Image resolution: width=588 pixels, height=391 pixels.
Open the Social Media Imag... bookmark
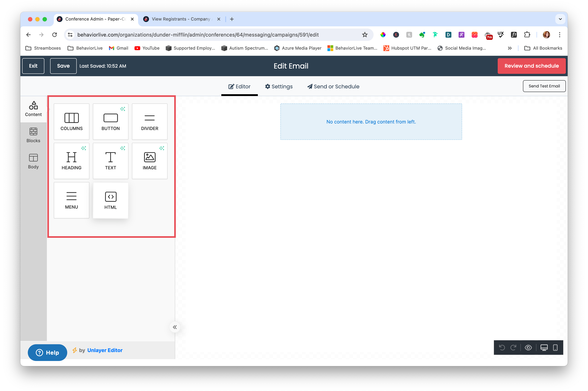pos(462,48)
